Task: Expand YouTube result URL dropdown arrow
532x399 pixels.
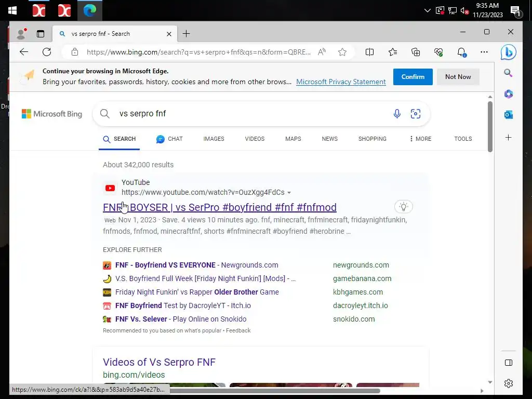Action: coord(289,193)
